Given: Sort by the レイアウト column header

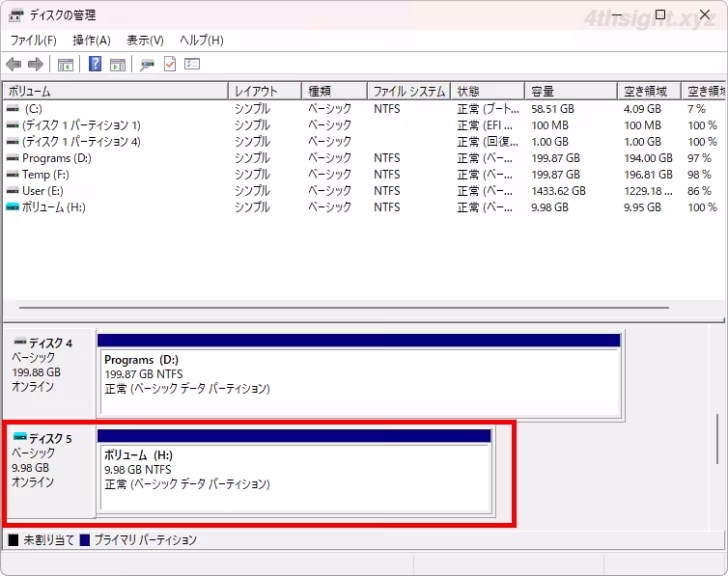Looking at the screenshot, I should point(265,91).
